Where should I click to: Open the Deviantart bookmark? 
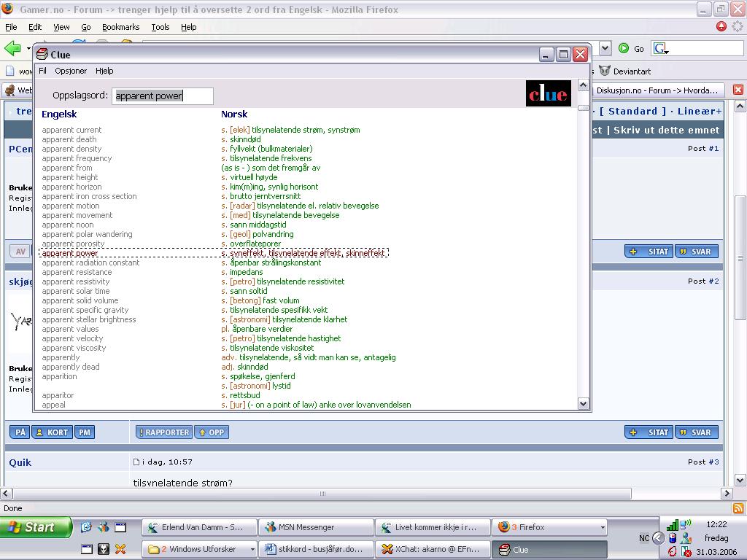click(625, 71)
